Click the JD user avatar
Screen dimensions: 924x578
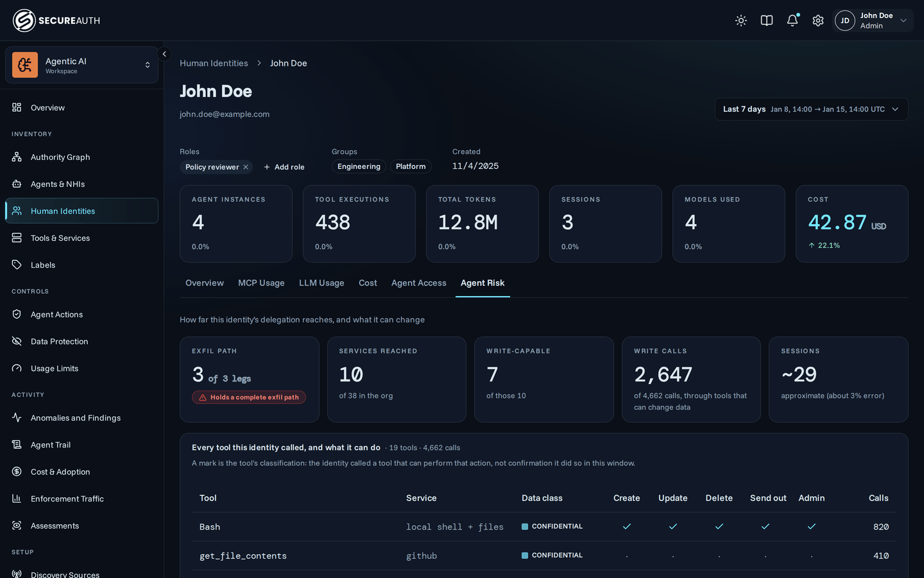point(845,21)
